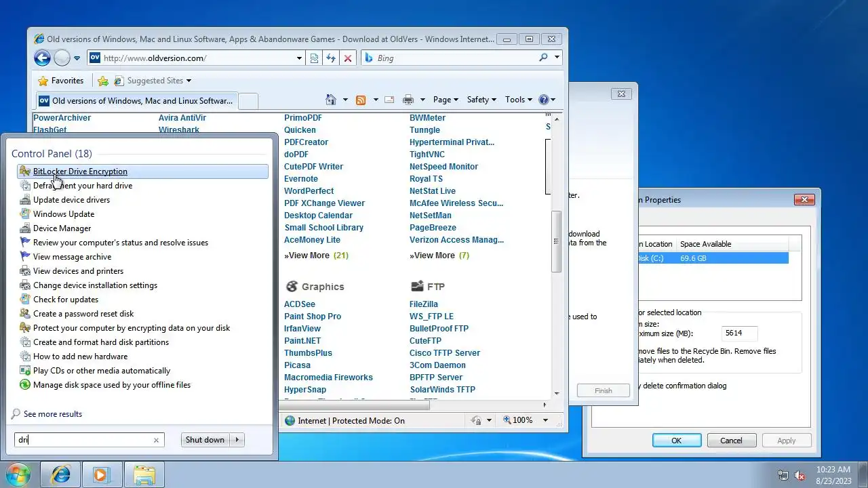Open Device Manager search result

pos(142,228)
